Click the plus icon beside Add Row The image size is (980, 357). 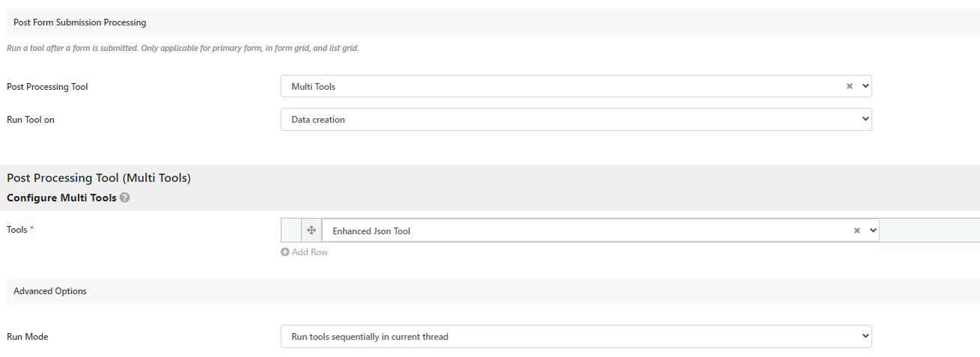285,252
